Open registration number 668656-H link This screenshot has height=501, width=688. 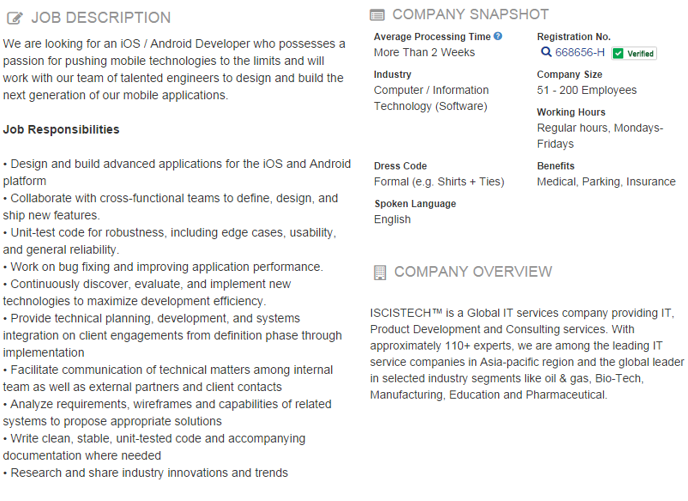580,52
